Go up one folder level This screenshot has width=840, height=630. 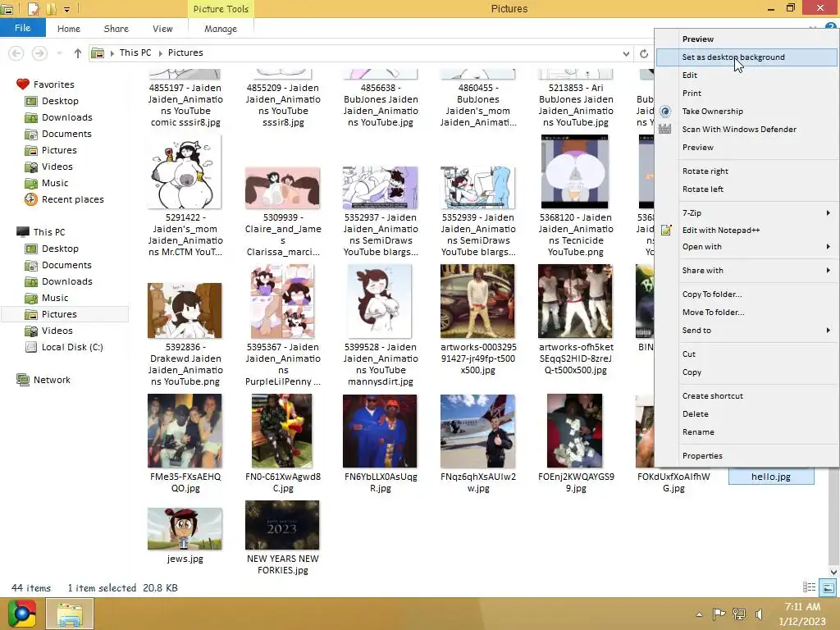coord(78,53)
